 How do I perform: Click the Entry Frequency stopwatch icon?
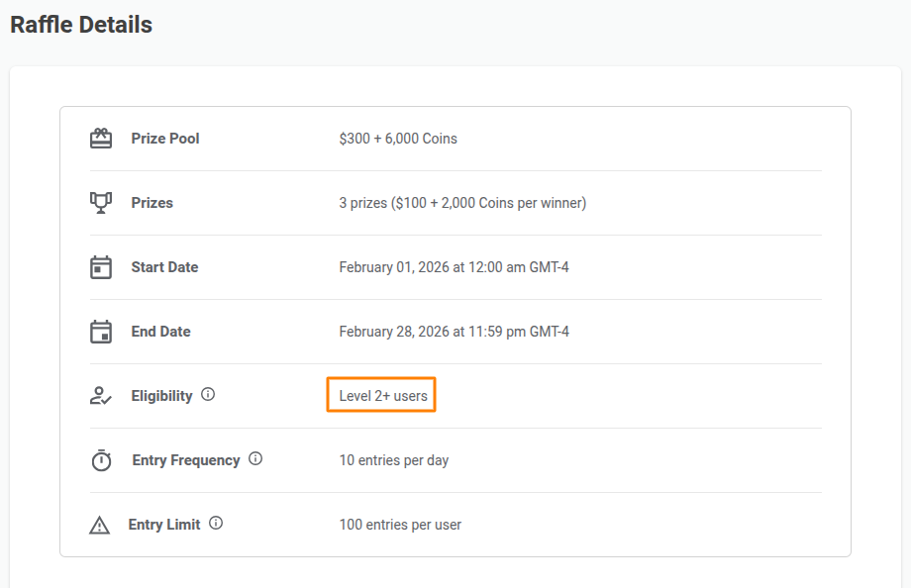point(101,460)
